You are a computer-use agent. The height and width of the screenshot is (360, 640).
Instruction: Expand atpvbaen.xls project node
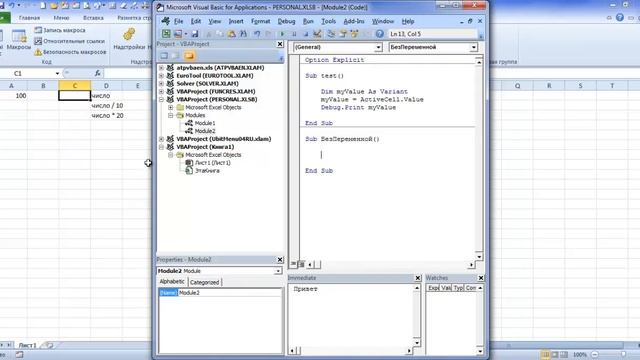[x=161, y=68]
